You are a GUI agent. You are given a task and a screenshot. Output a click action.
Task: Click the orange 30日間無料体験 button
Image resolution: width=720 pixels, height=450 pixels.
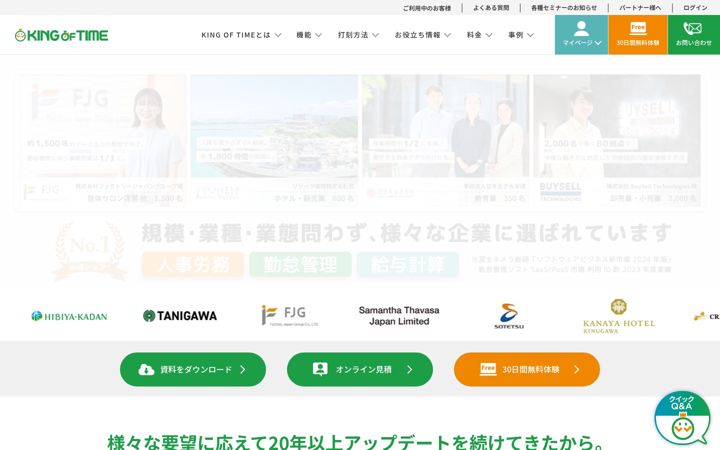coord(527,369)
